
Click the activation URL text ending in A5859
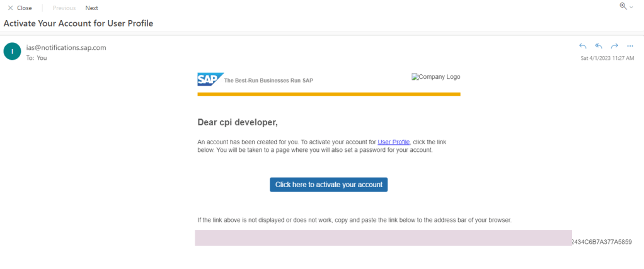[601, 242]
